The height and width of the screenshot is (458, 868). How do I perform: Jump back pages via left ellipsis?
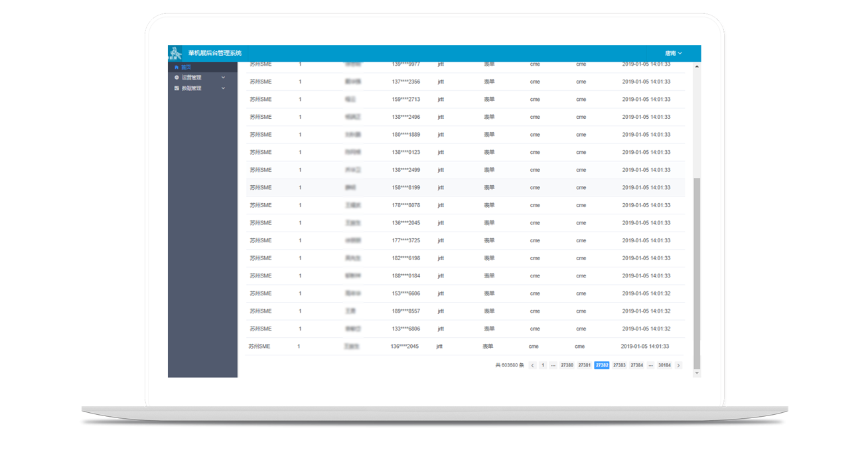tap(553, 365)
